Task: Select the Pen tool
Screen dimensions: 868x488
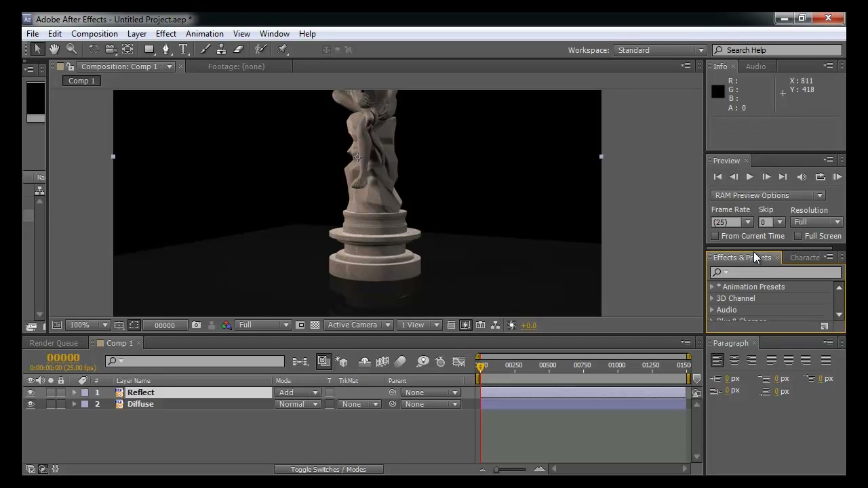Action: pos(166,49)
